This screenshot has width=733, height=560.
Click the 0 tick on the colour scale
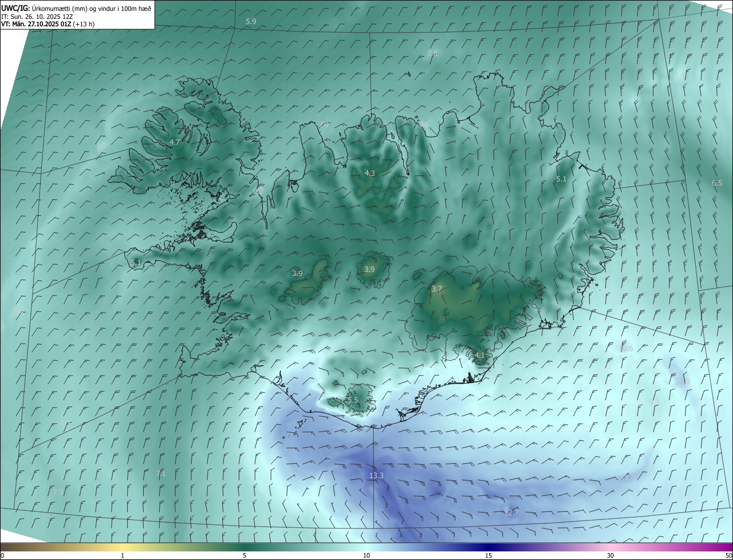click(x=2, y=555)
